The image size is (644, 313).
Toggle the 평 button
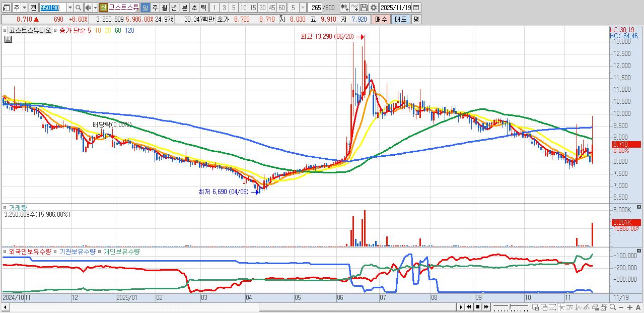416,19
